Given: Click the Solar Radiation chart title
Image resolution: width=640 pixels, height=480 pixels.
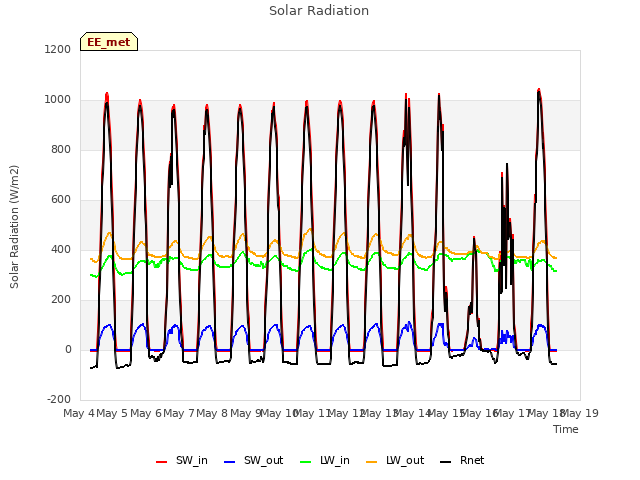Looking at the screenshot, I should click(319, 11).
